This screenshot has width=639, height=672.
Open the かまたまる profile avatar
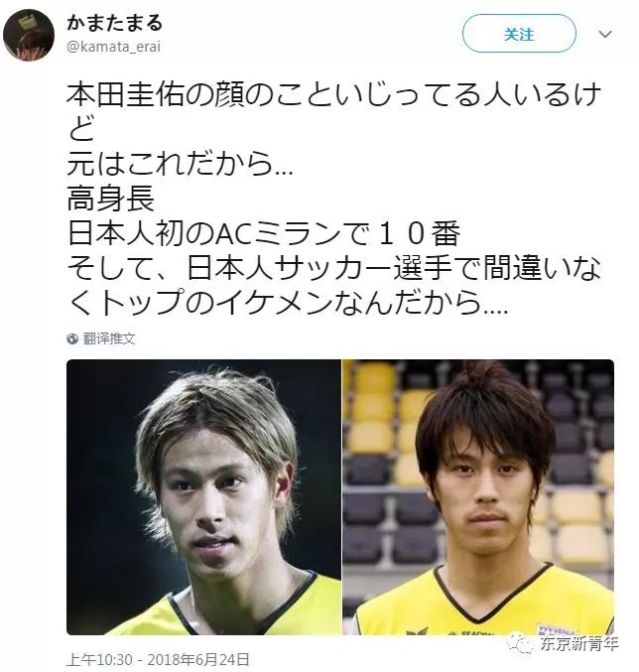pyautogui.click(x=29, y=35)
